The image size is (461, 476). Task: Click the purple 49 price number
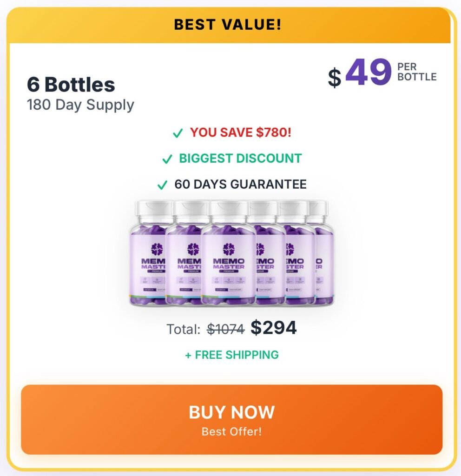point(368,72)
